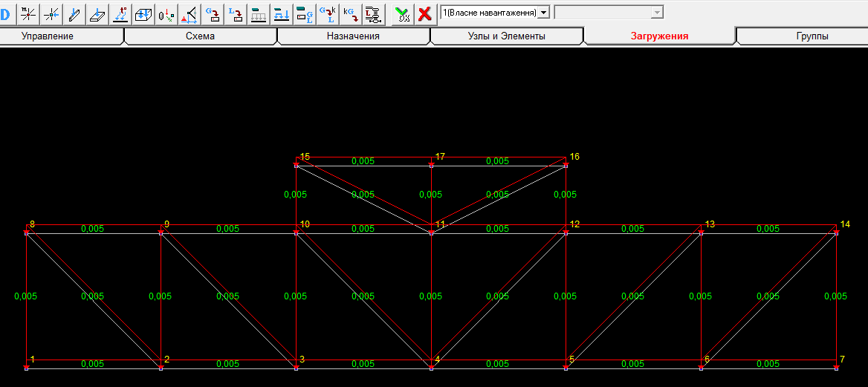Image resolution: width=868 pixels, height=387 pixels.
Task: Open the load list icon with L
Action: click(x=375, y=14)
